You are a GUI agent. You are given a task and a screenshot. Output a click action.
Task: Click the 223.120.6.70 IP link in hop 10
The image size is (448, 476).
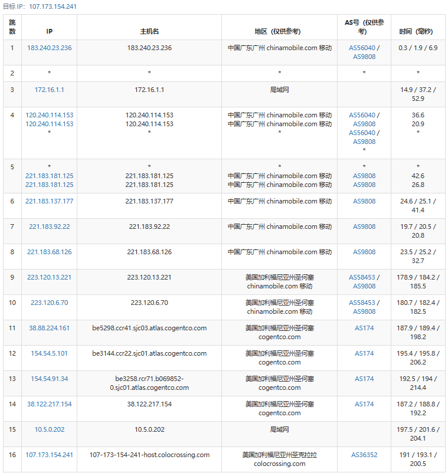(50, 303)
